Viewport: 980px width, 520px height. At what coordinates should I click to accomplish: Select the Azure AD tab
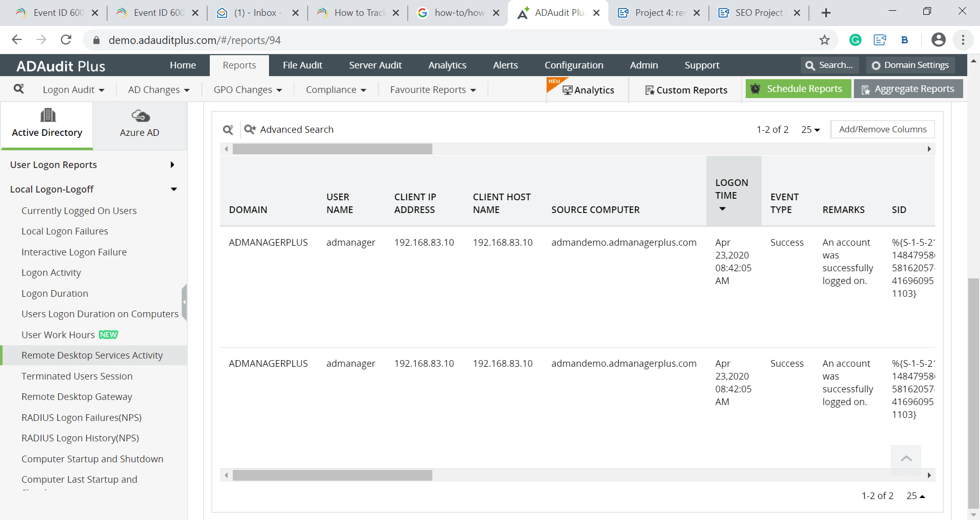(140, 125)
